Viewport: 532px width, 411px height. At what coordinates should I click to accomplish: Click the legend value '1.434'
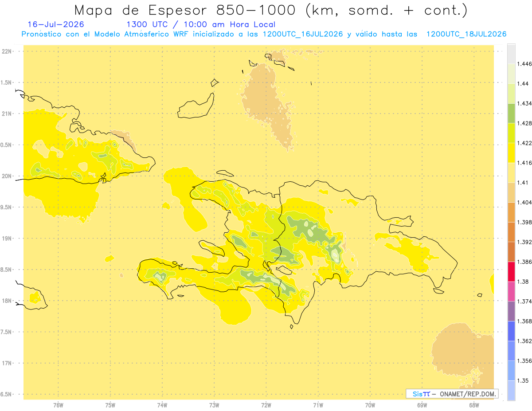[x=525, y=103]
